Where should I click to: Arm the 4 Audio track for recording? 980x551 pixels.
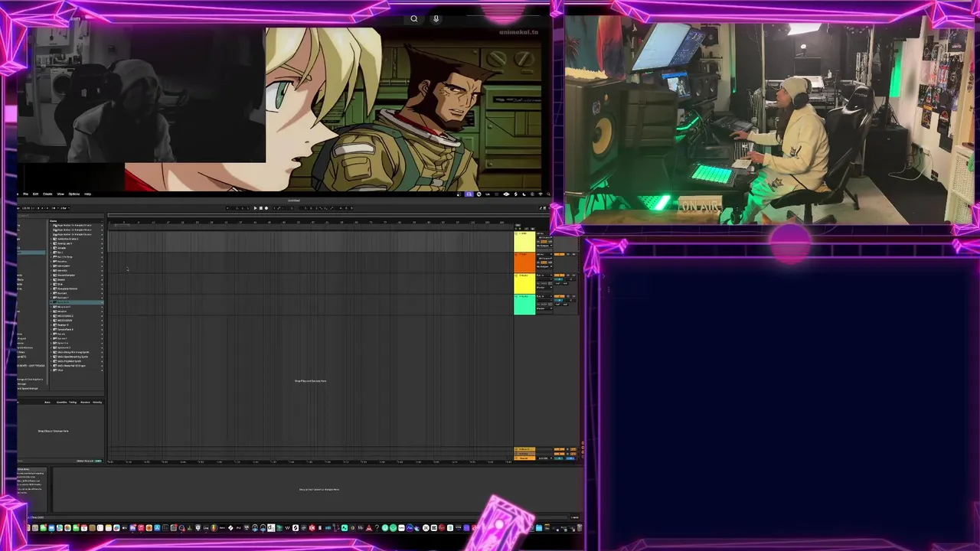point(573,296)
